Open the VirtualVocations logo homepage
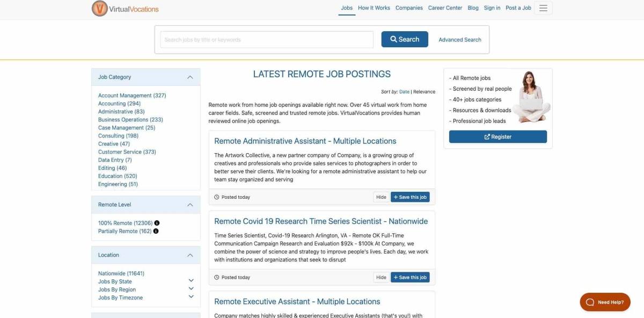 click(125, 9)
